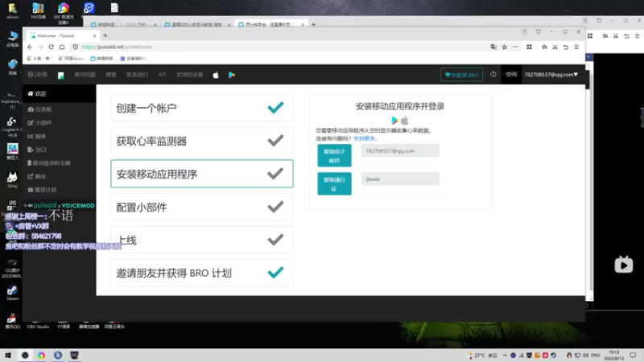This screenshot has height=362, width=644.
Task: Open the Windows Start menu
Action: tap(8, 356)
